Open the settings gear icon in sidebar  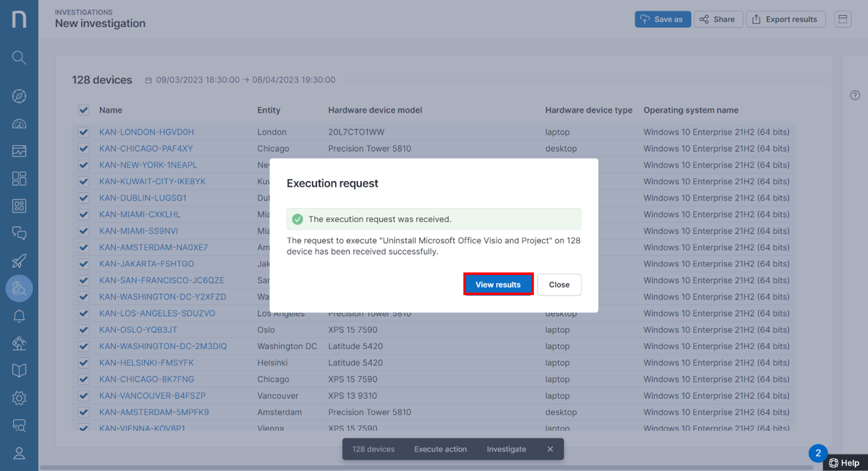[x=19, y=398]
